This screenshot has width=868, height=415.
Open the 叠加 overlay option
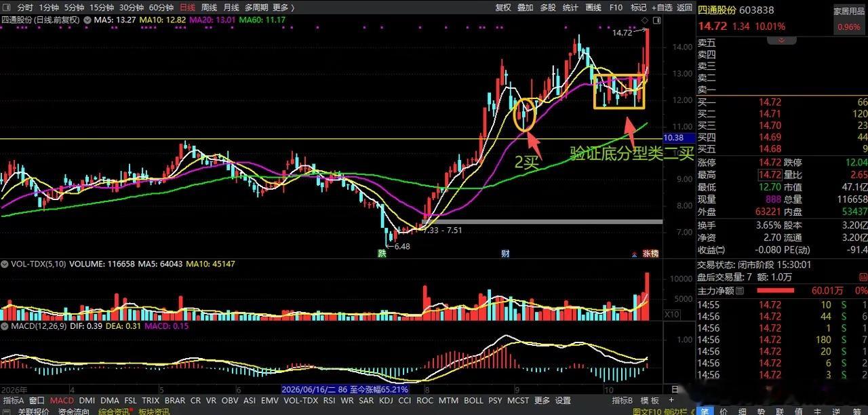coord(526,7)
